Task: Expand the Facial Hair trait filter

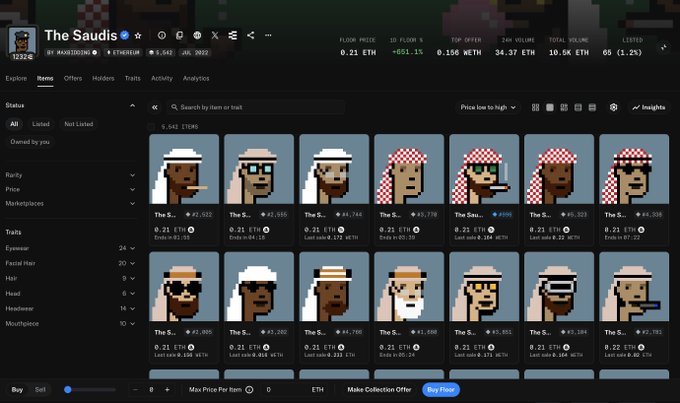Action: (70, 263)
